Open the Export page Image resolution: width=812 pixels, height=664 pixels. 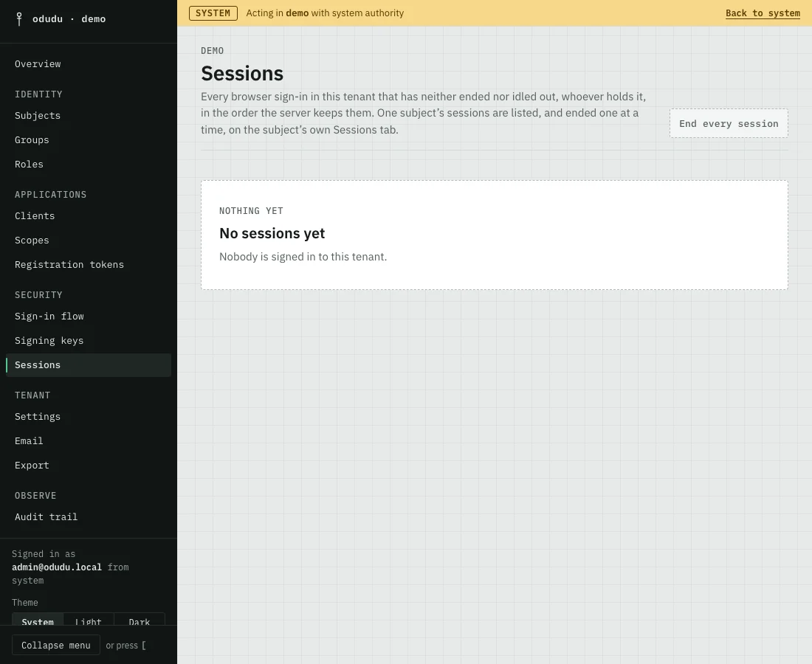(89, 466)
